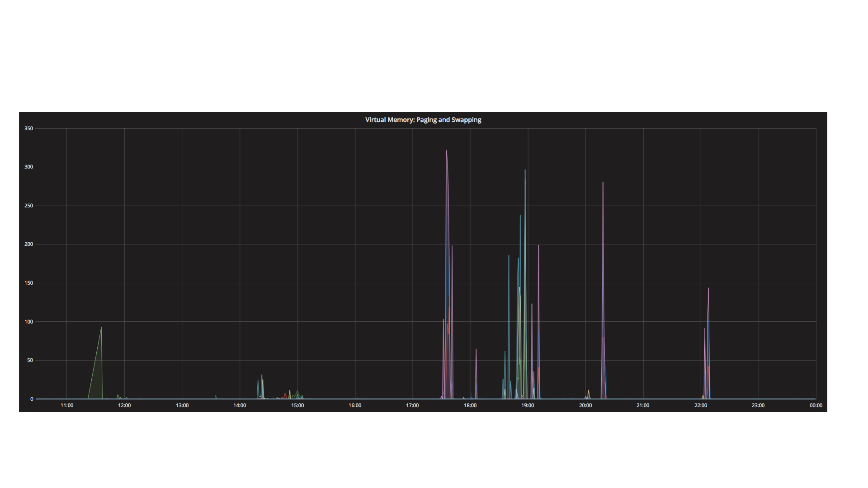Image resolution: width=868 pixels, height=488 pixels.
Task: Click the 250 y-axis label
Action: [x=29, y=206]
